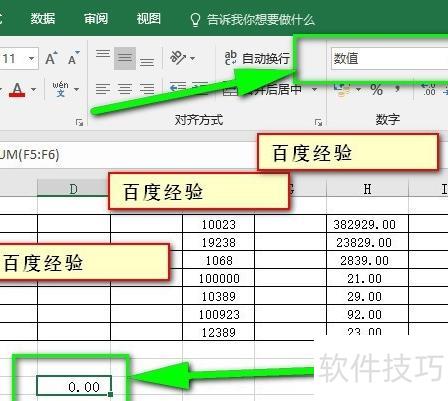Select cell containing 10389
Image resolution: width=448 pixels, height=401 pixels.
[219, 296]
